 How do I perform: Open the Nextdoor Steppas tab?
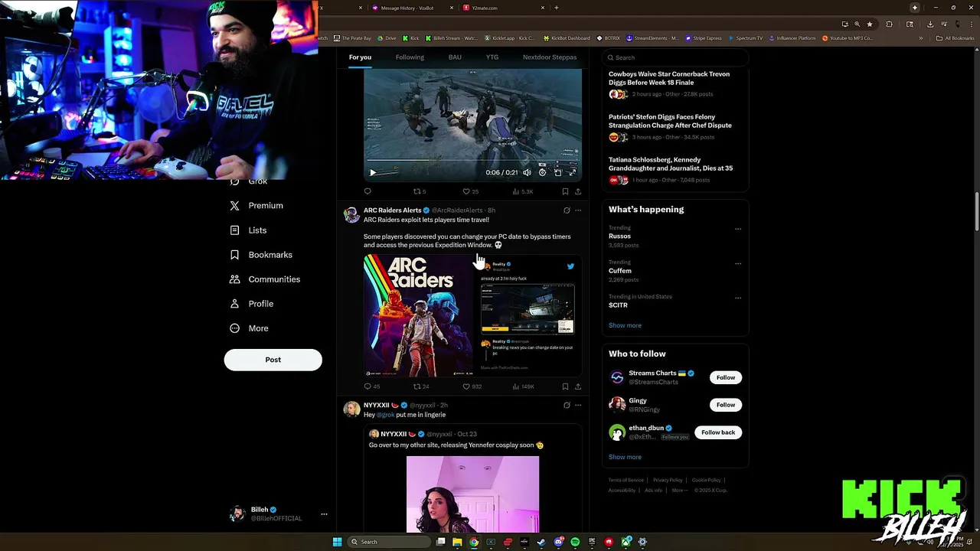pyautogui.click(x=550, y=57)
